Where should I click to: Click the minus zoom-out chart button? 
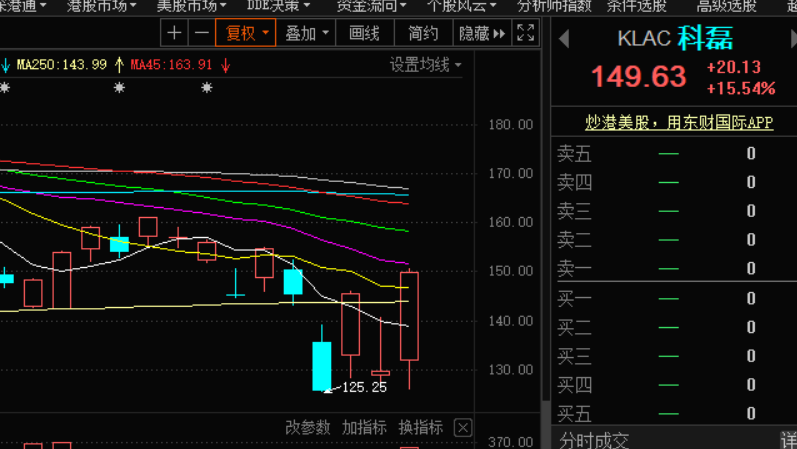[x=202, y=33]
